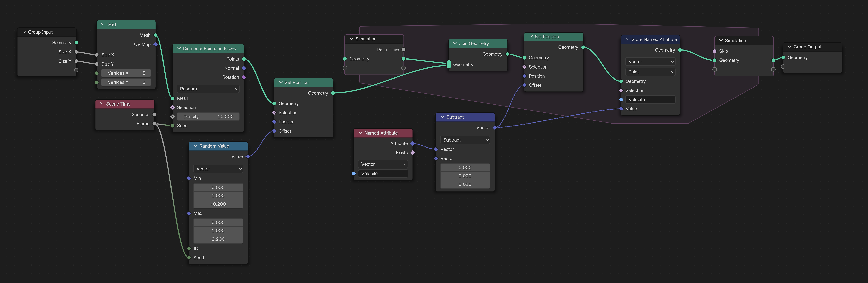Collapse the Scene Time node
This screenshot has width=868, height=283.
pos(102,104)
